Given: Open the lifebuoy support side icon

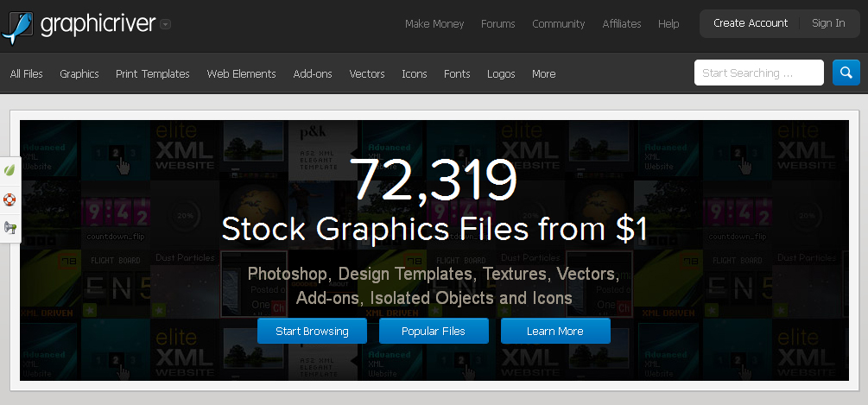Looking at the screenshot, I should point(10,199).
